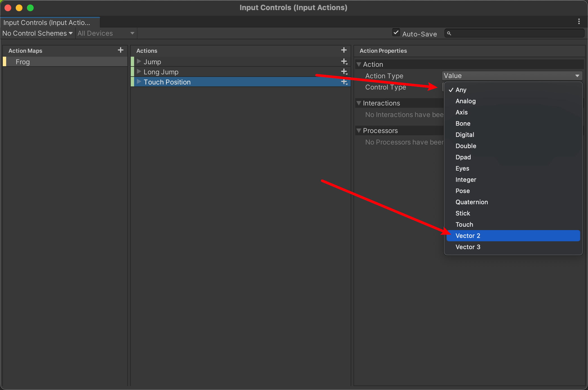Screen dimensions: 588x390
Task: Add a new action map with plus icon
Action: pos(121,50)
